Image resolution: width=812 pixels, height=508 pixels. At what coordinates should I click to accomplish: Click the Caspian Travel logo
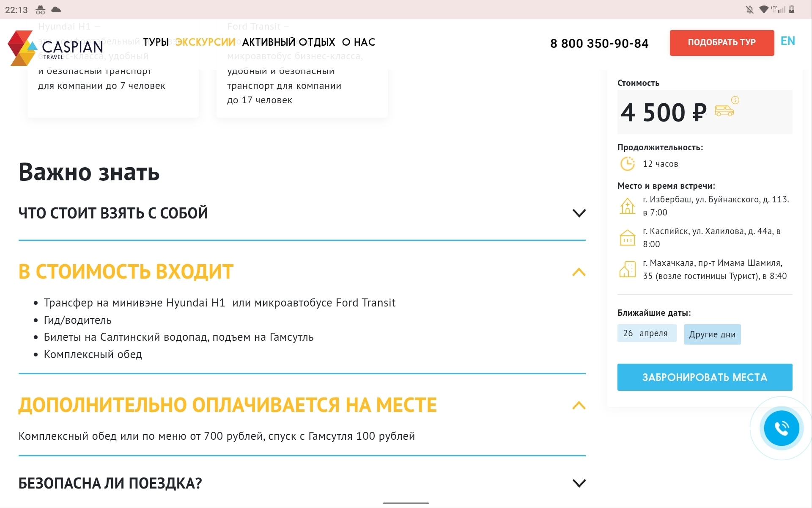pyautogui.click(x=55, y=47)
